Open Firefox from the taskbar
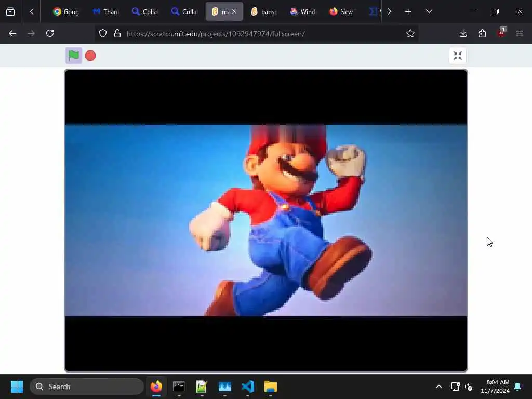Image resolution: width=532 pixels, height=399 pixels. pos(156,387)
